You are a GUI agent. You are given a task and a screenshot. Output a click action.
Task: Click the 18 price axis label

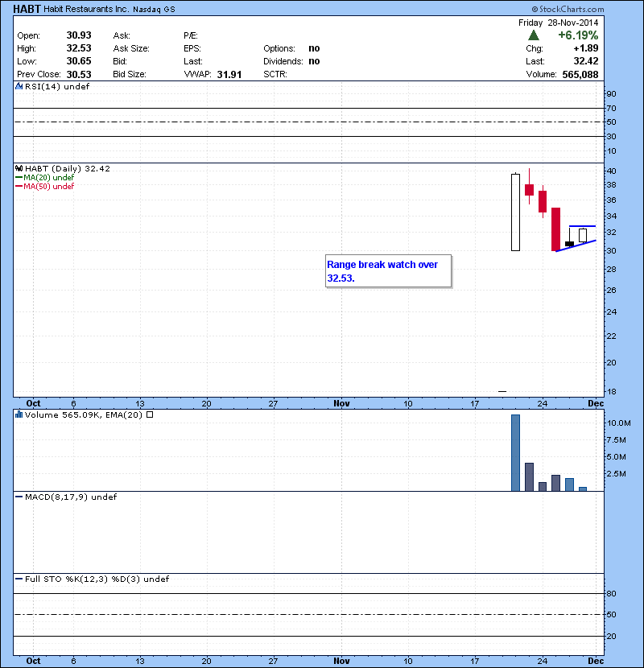[612, 391]
